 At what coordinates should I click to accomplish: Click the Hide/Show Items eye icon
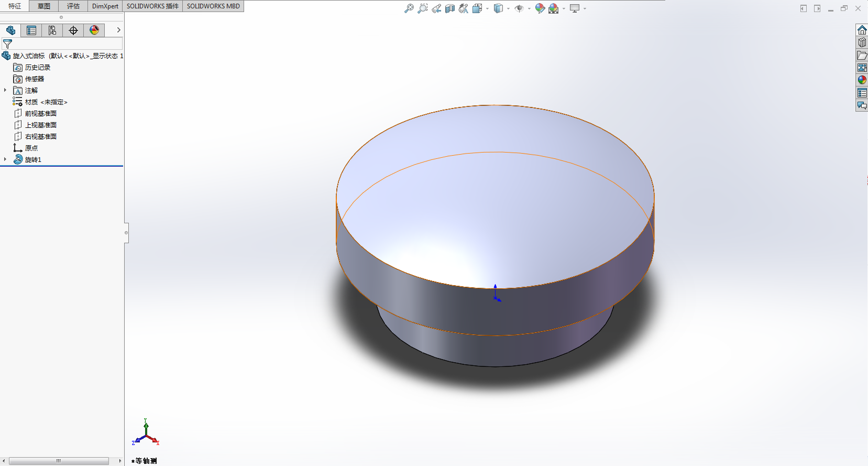[x=519, y=8]
